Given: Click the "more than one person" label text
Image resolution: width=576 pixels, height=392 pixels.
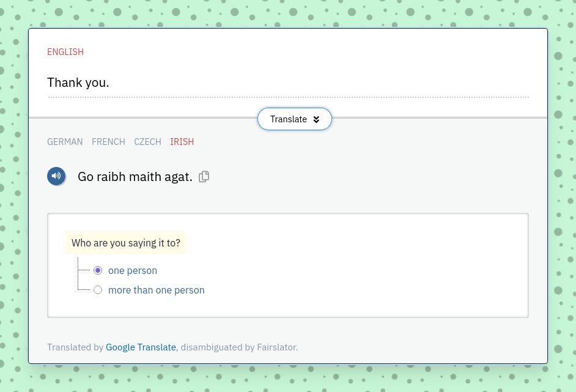Looking at the screenshot, I should 157,290.
